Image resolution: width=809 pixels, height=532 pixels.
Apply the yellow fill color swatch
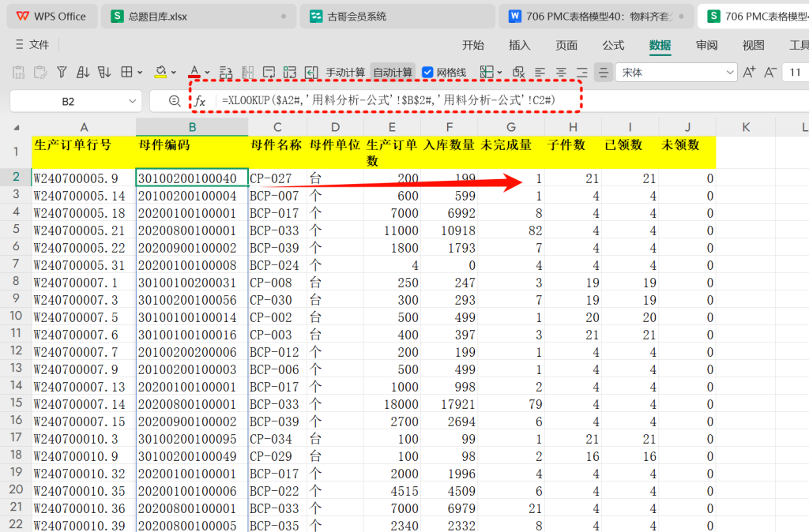pyautogui.click(x=160, y=72)
